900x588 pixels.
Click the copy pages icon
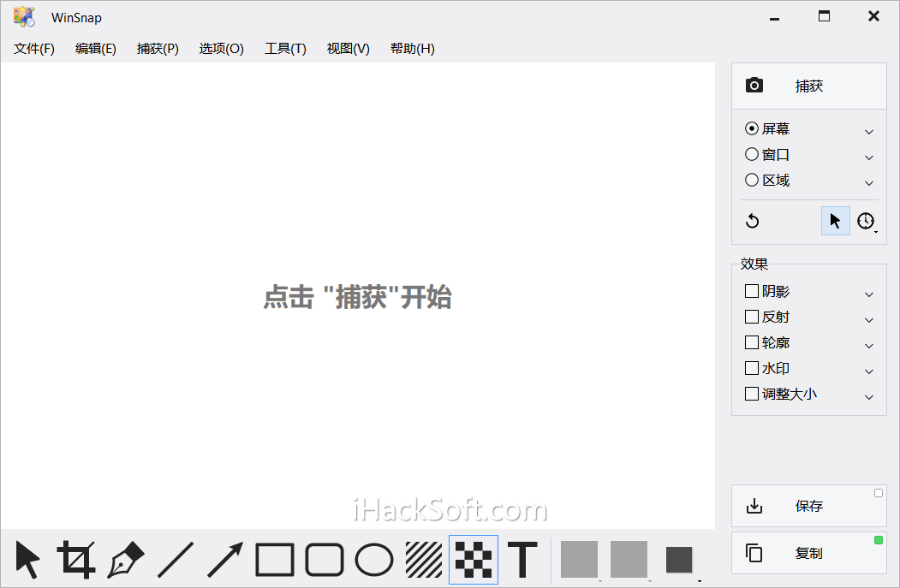click(754, 553)
